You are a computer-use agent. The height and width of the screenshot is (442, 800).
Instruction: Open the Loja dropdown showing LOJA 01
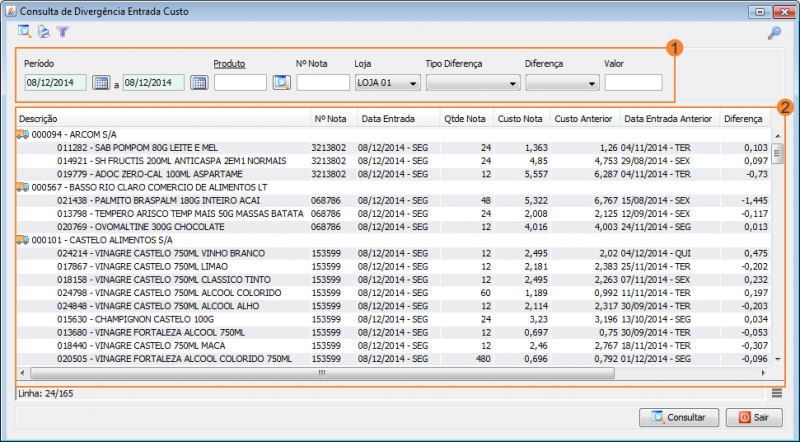[x=388, y=83]
